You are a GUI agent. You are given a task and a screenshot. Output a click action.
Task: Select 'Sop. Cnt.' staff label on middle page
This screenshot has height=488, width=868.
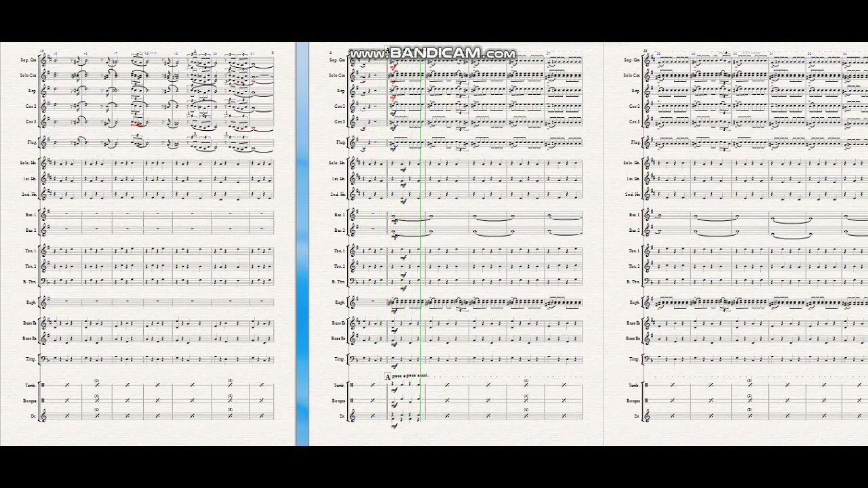click(x=337, y=60)
